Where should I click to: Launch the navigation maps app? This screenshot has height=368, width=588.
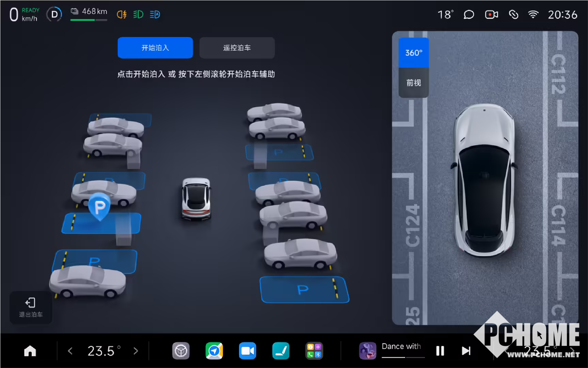[x=214, y=351]
